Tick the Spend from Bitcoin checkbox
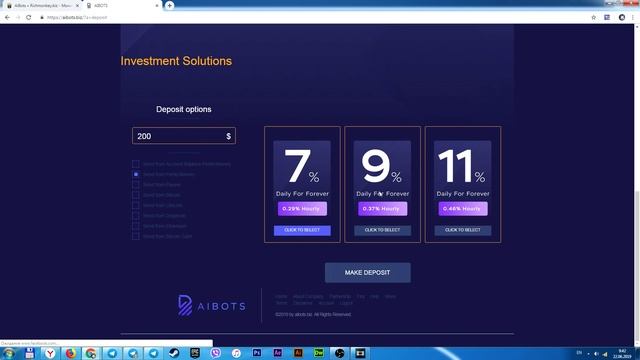This screenshot has width=640, height=360. 136,195
